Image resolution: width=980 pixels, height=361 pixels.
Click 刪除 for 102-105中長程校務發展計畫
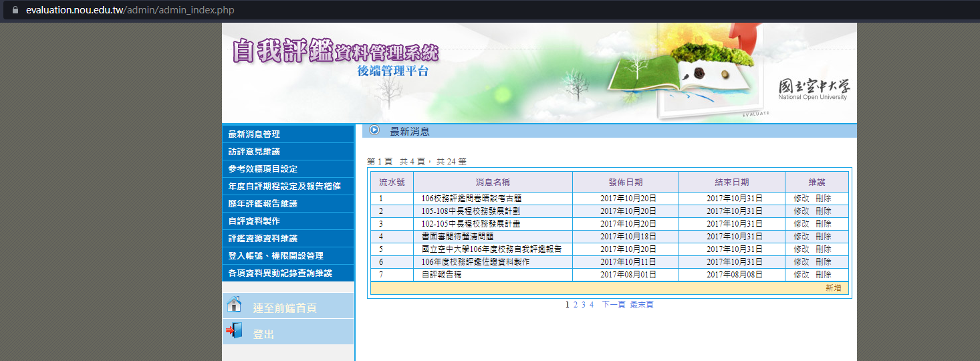(824, 224)
